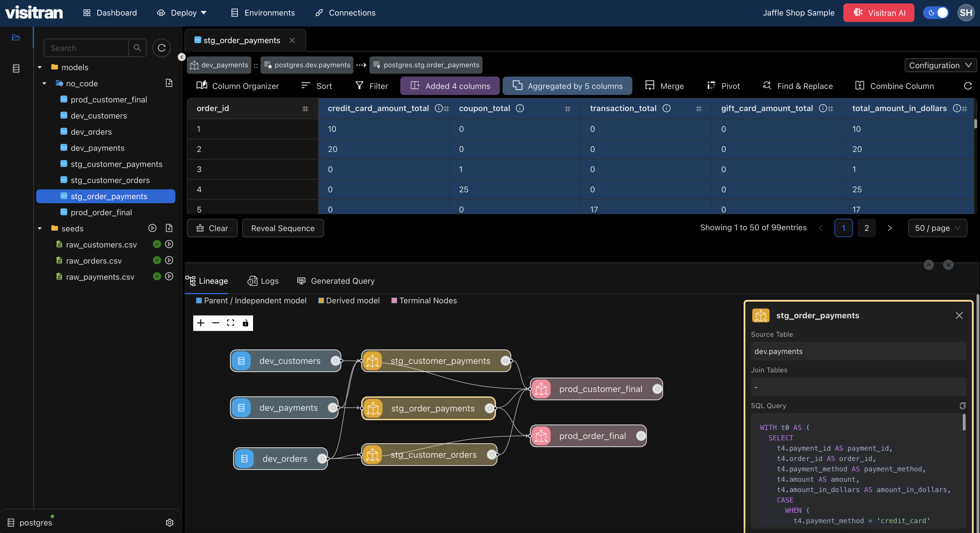
Task: Open the Connections page
Action: coord(345,13)
